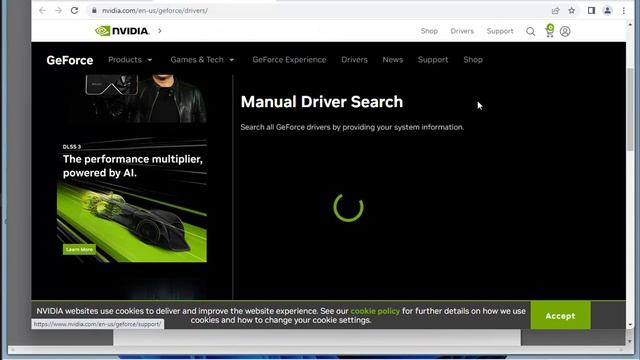Open the user account icon

point(565,31)
